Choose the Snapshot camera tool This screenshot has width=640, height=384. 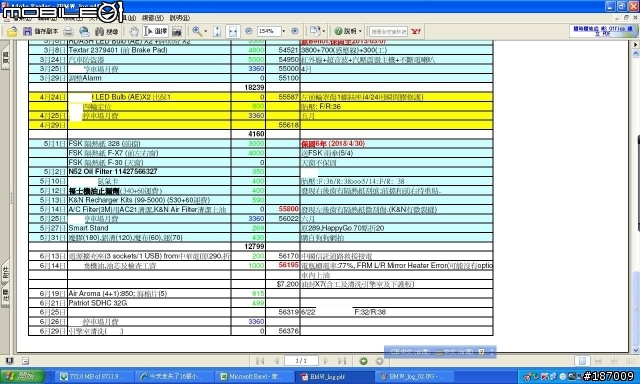coord(177,31)
